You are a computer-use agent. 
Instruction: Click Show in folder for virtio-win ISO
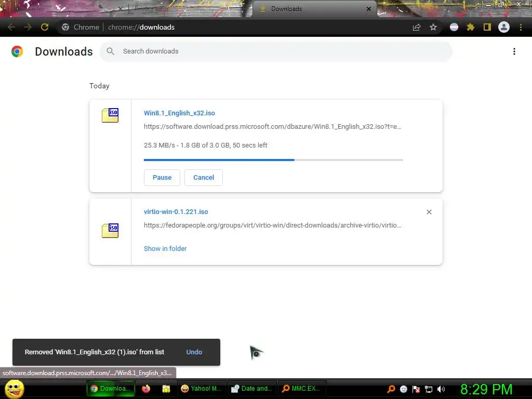[165, 249]
